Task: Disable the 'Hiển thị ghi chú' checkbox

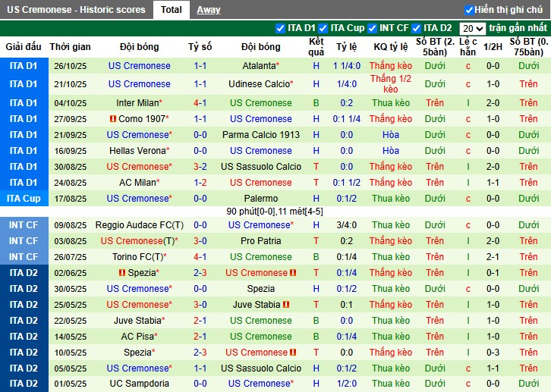Action: tap(469, 10)
